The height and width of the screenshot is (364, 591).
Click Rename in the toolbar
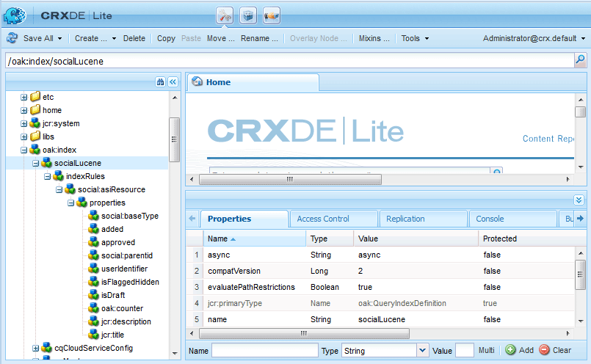pos(259,38)
